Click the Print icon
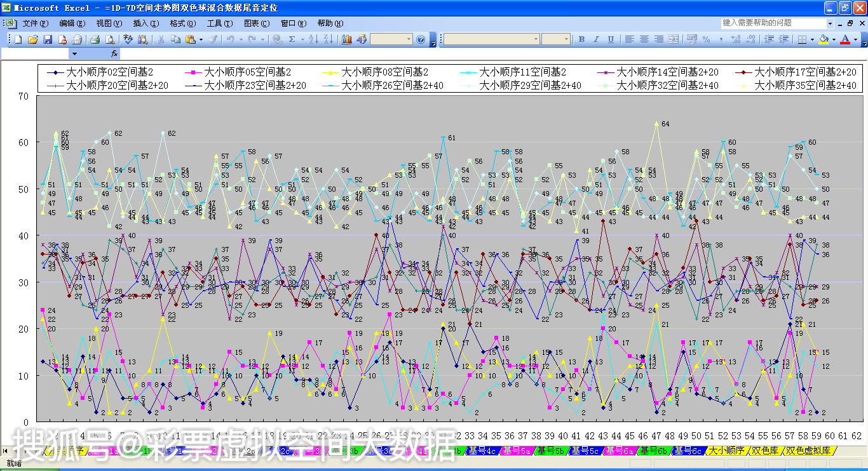 (95, 39)
